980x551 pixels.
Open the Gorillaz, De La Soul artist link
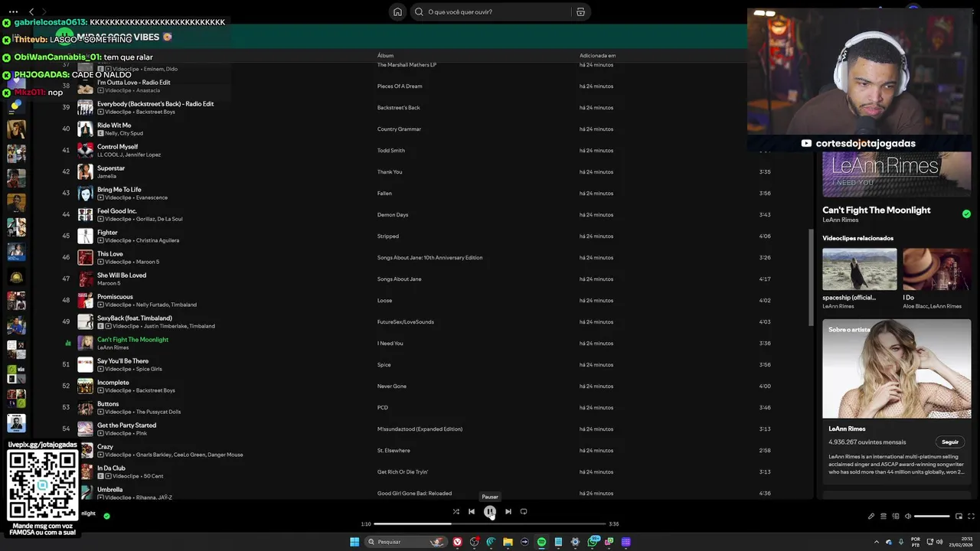tap(159, 219)
